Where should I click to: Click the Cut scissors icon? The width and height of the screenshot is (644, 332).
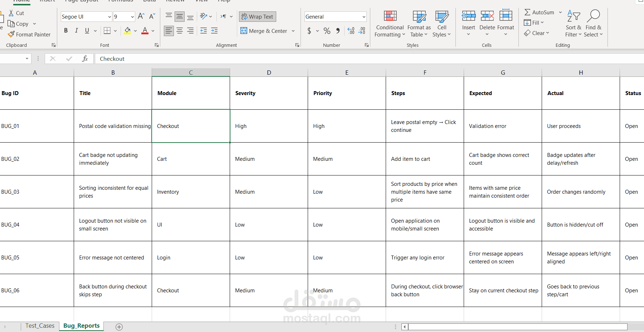pos(11,13)
